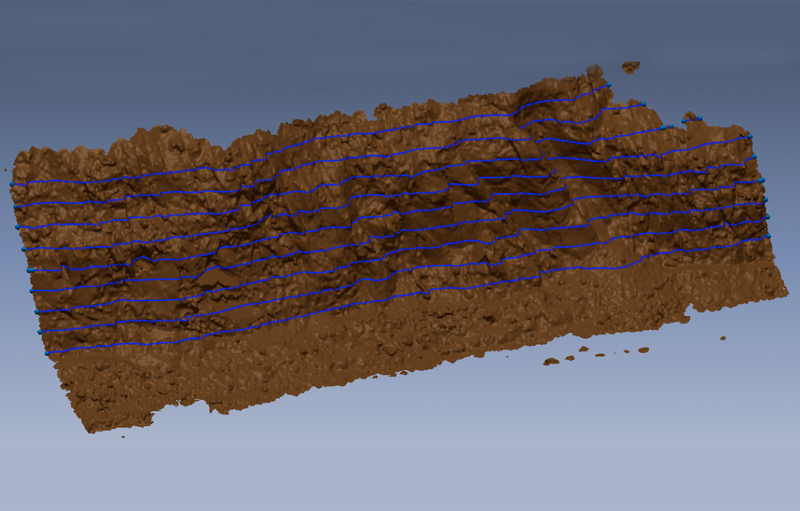Click the leftmost small debris fragment below the terrain
This screenshot has width=800, height=511.
549,361
